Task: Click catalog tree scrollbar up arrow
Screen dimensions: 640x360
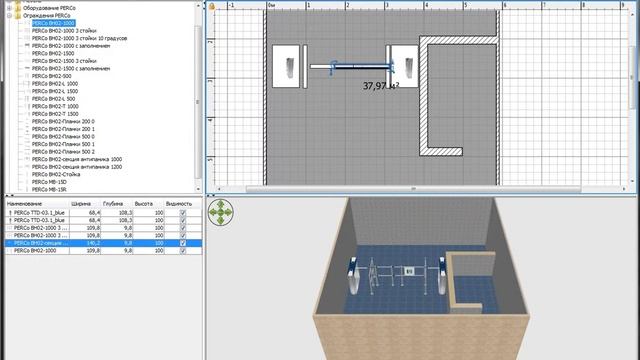Action: click(x=198, y=5)
